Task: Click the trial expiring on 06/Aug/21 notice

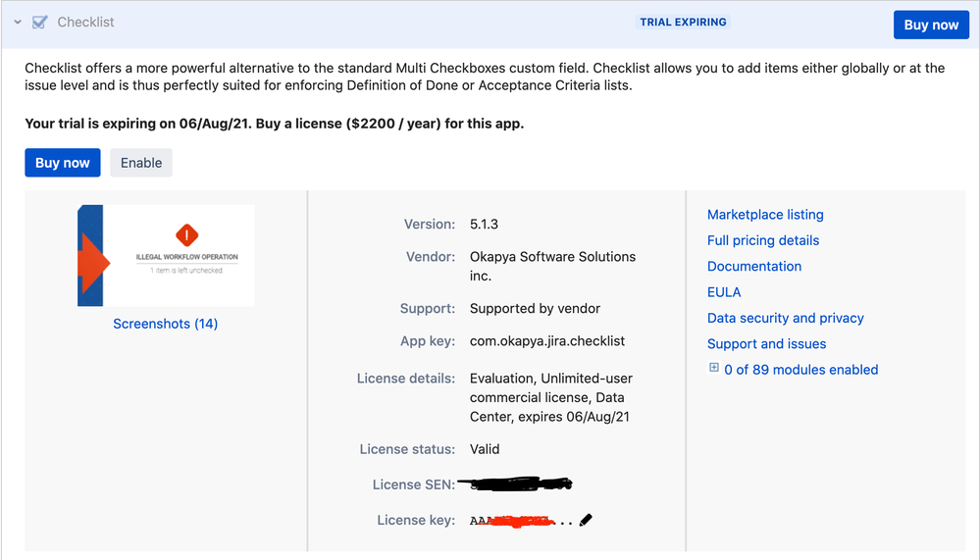Action: tap(275, 124)
